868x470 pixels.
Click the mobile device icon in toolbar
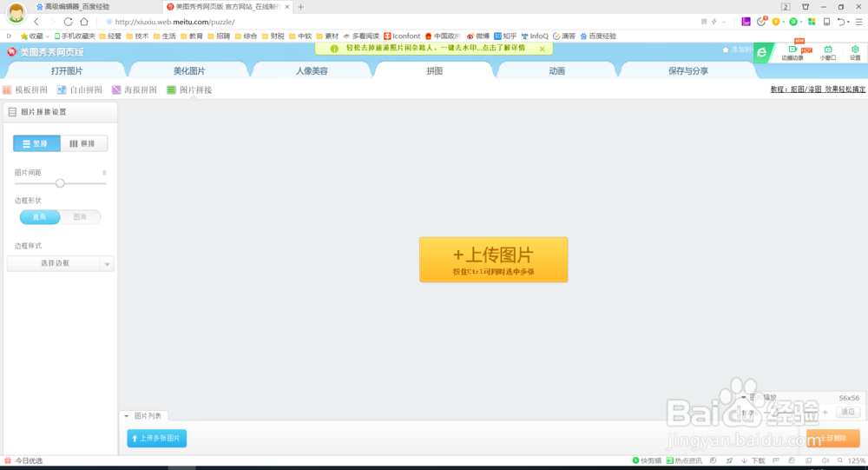[826, 22]
